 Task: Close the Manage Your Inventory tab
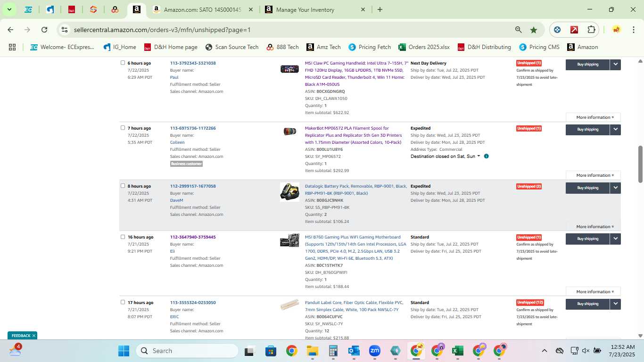pos(363,9)
